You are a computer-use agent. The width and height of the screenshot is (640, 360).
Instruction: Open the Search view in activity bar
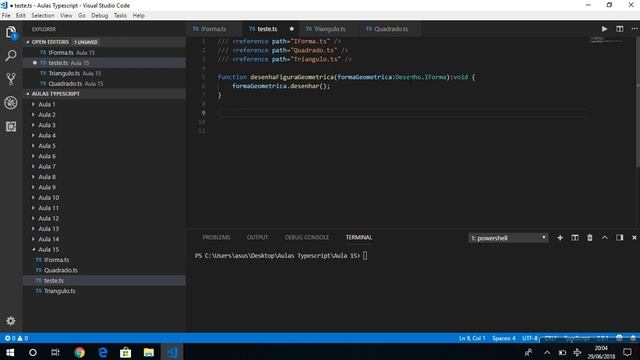[11, 56]
